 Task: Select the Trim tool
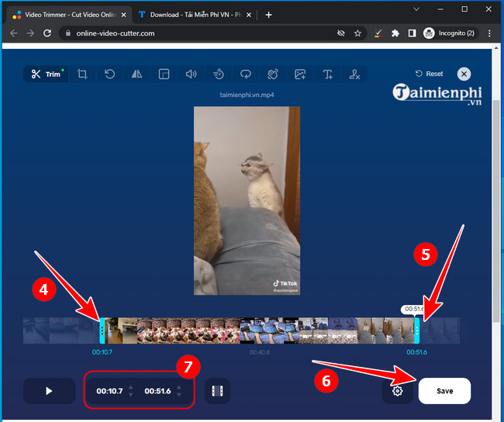point(46,74)
